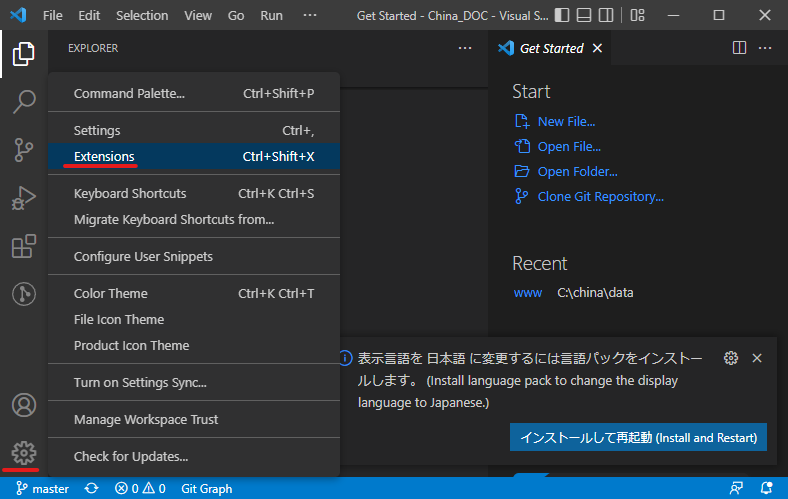Select Color Theme menu entry

click(x=194, y=293)
